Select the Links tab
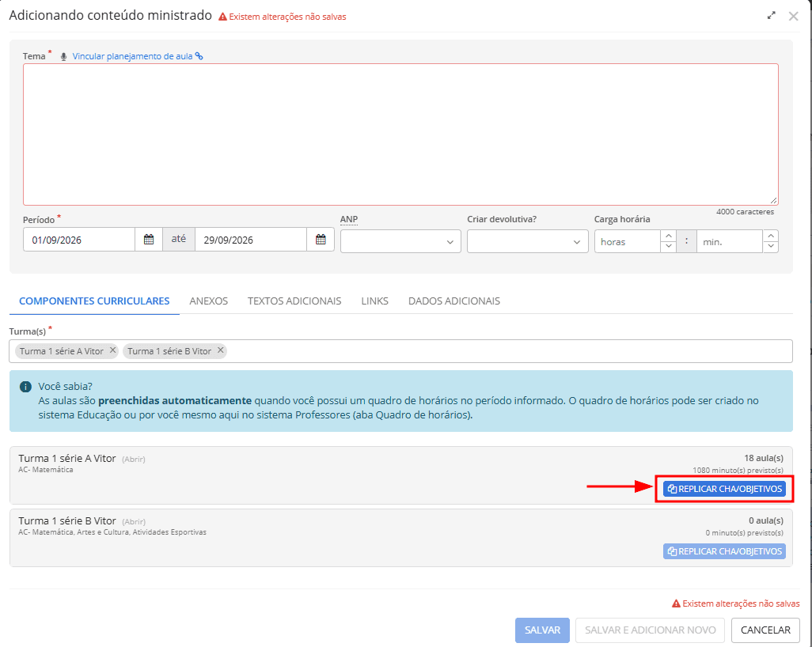The image size is (812, 647). pos(374,301)
